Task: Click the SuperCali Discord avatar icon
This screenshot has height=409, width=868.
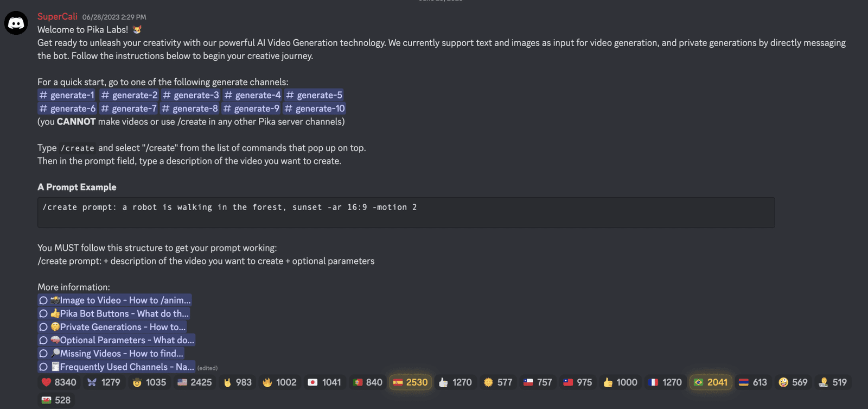Action: [16, 23]
